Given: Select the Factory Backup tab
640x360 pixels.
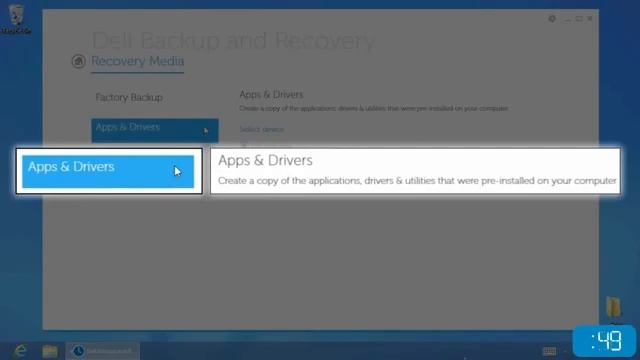Looking at the screenshot, I should pos(129,98).
